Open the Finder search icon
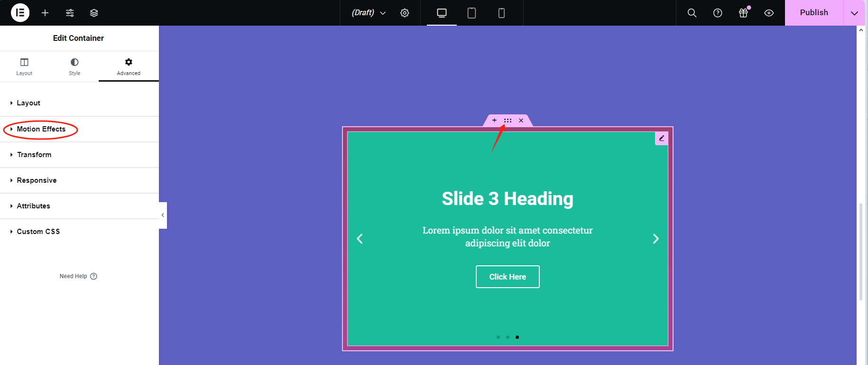Image resolution: width=868 pixels, height=365 pixels. (692, 13)
